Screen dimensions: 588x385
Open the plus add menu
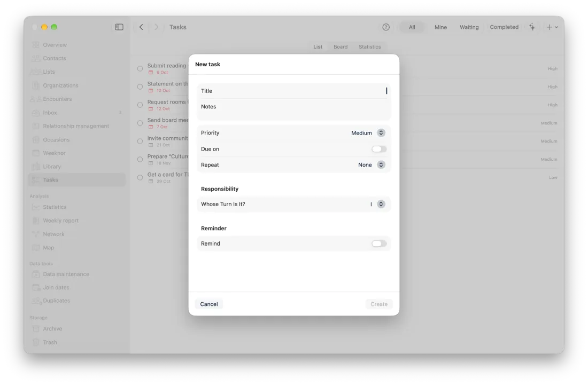552,27
